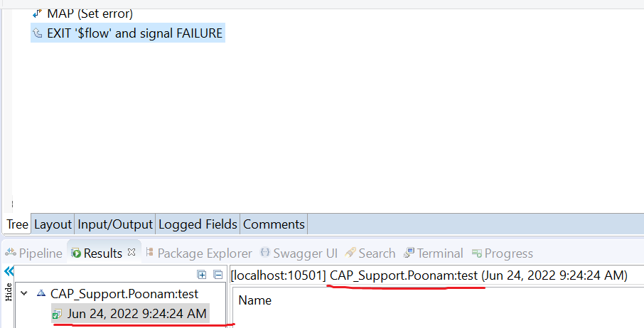The image size is (644, 328).
Task: Click the Collapse All minus icon
Action: 218,275
